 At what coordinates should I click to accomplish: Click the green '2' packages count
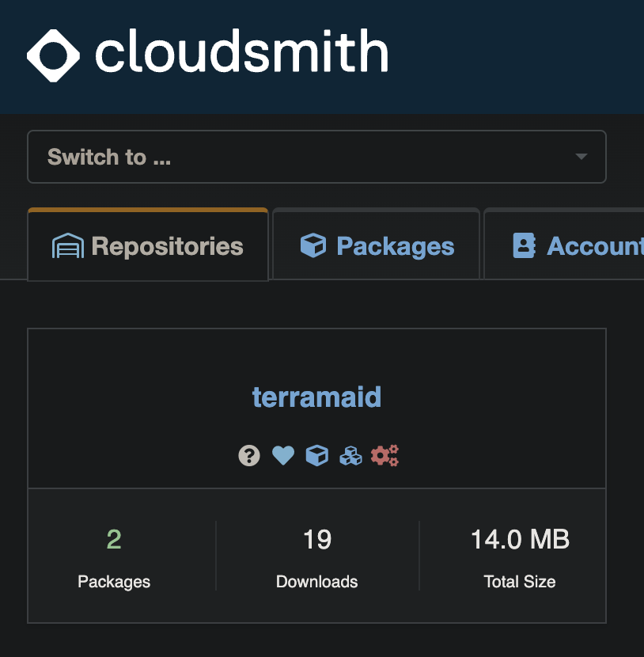(114, 539)
